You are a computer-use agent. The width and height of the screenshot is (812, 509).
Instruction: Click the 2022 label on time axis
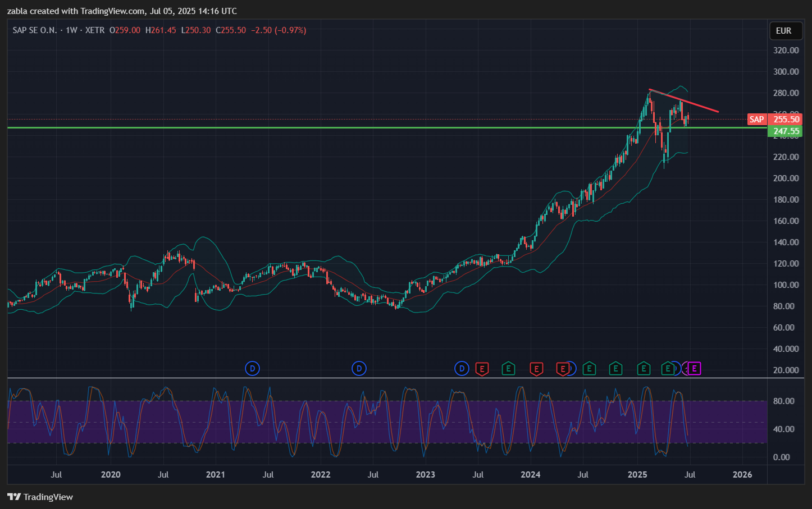(x=321, y=475)
